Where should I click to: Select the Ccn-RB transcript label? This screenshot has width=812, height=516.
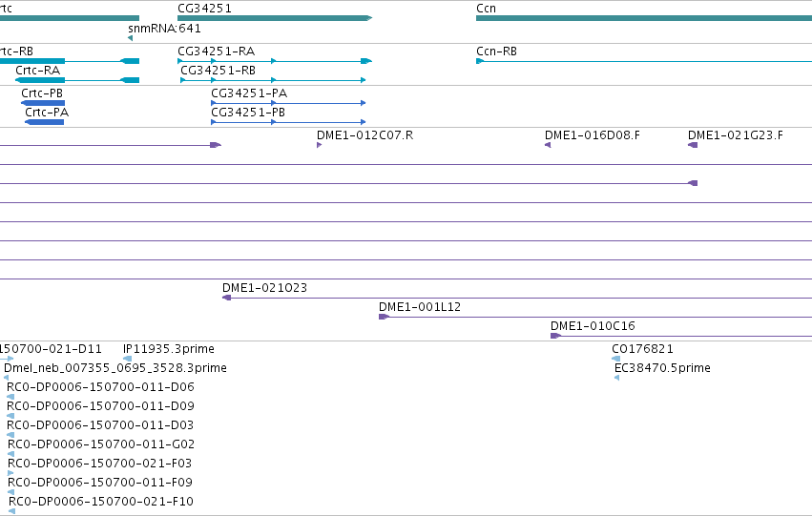click(496, 52)
